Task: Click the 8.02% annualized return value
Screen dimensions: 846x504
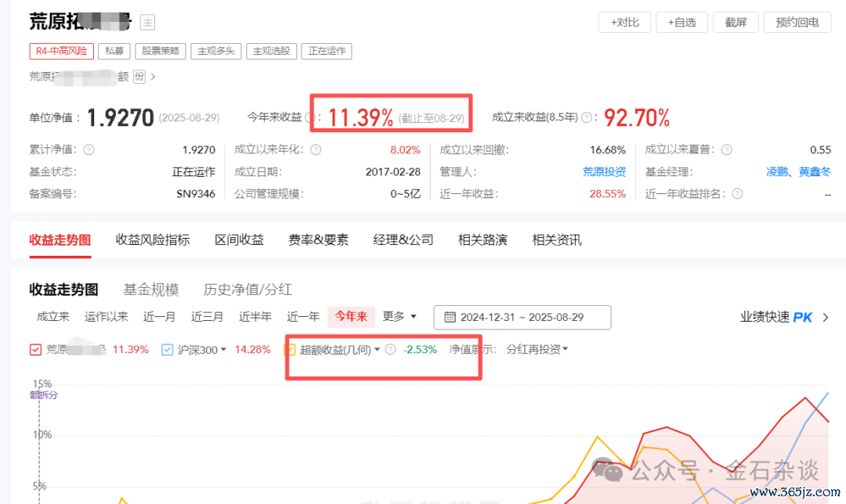Action: point(405,149)
